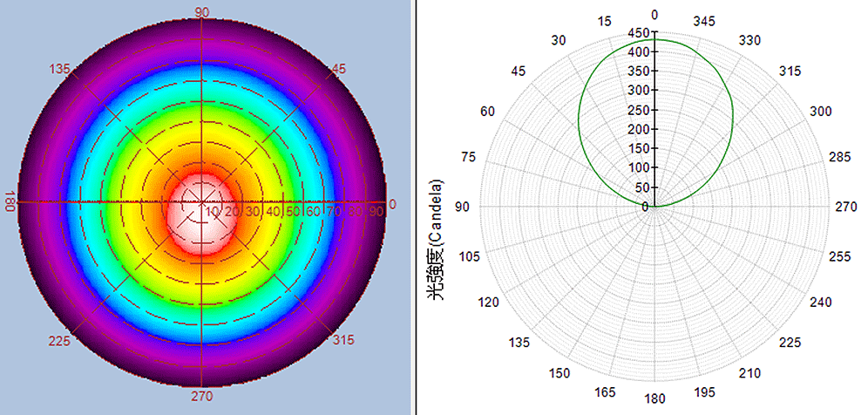Click the 100 tick label on candela axis
The height and width of the screenshot is (415, 868).
637,167
